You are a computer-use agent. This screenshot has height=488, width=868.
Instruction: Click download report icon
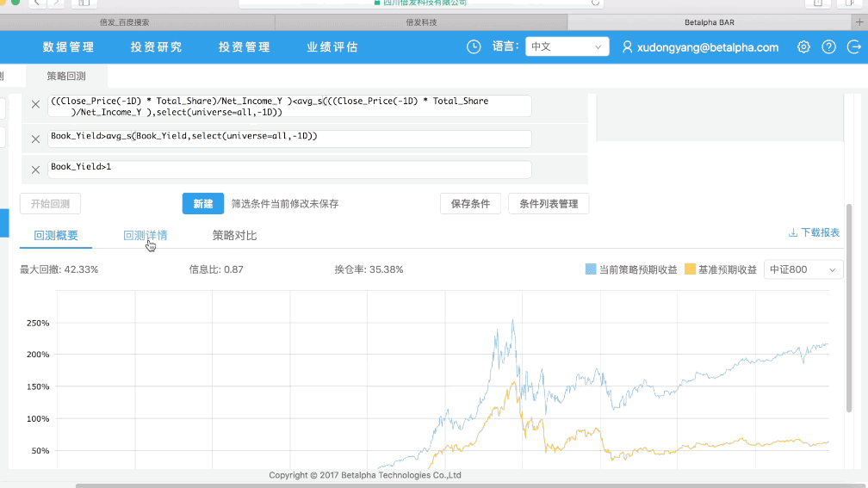[793, 232]
